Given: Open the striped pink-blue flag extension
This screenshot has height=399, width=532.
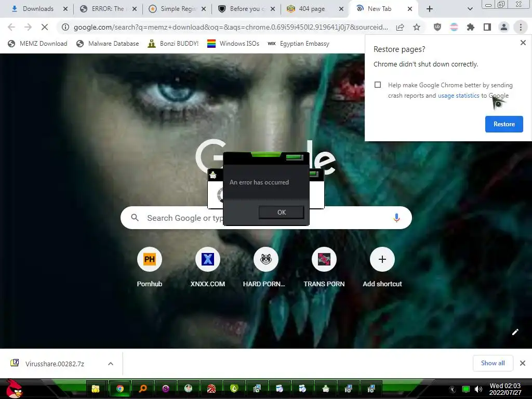Looking at the screenshot, I should click(x=454, y=27).
